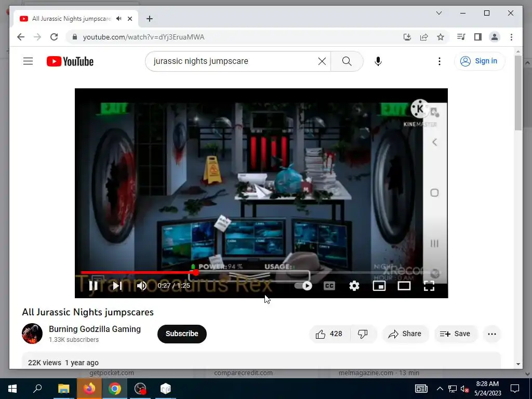
Task: Close the YouTube tab
Action: point(130,19)
